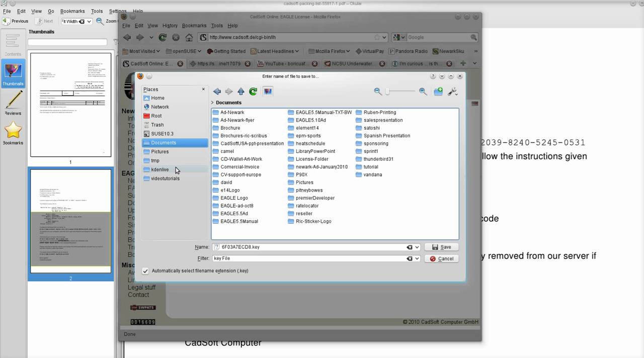
Task: Select Okular page 1 thumbnail
Action: [70, 105]
